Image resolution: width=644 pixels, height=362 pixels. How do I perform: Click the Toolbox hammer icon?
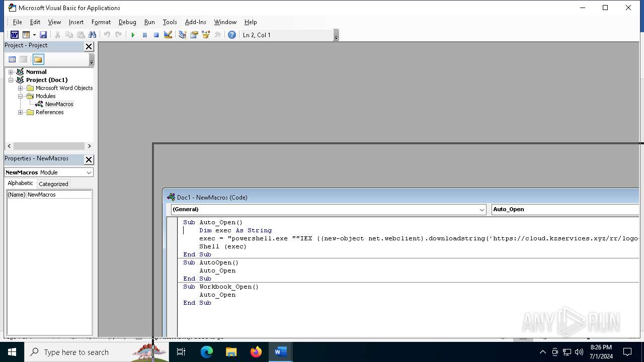tap(217, 35)
